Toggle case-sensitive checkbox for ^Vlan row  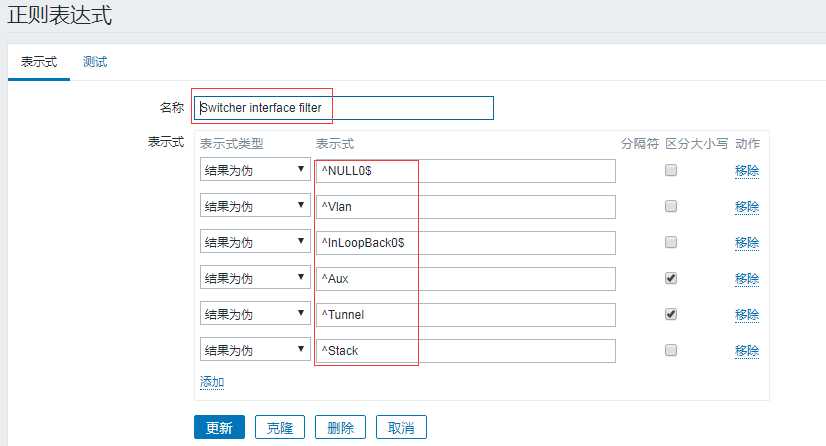(671, 206)
